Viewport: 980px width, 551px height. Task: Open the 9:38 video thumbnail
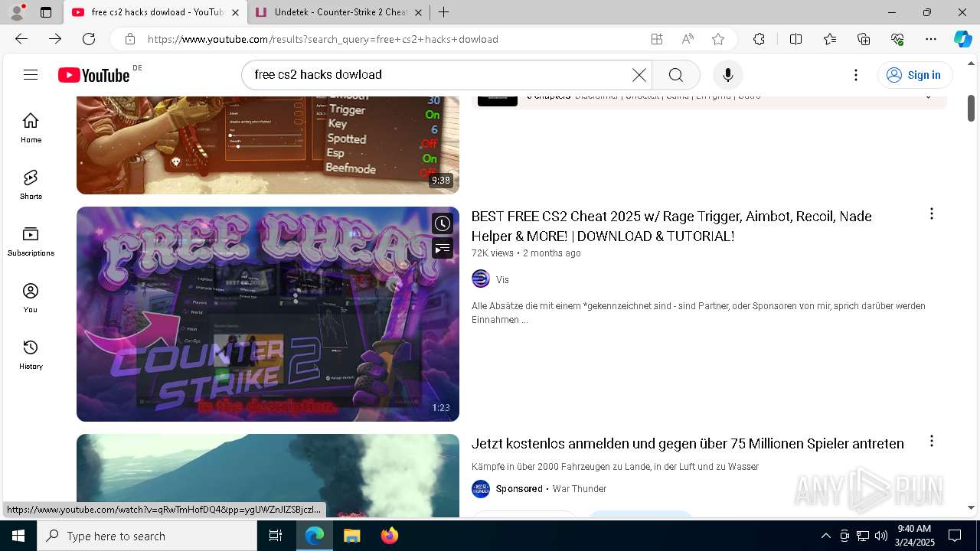268,145
